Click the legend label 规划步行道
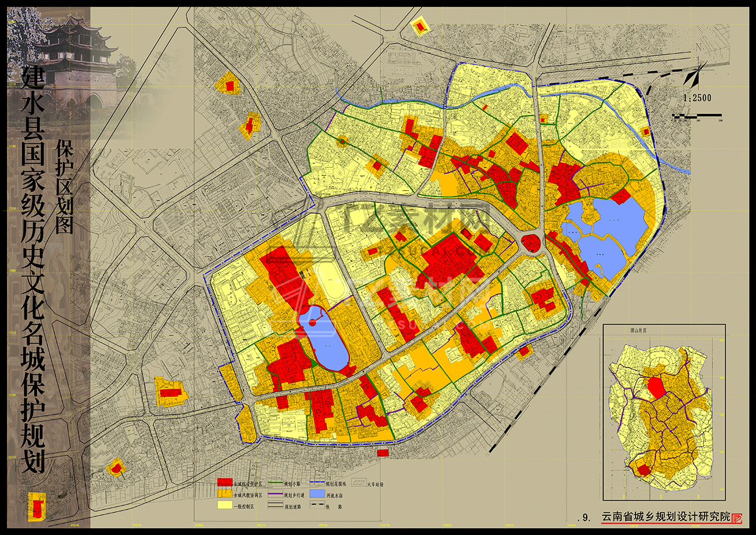Viewport: 756px width, 535px height. point(293,495)
